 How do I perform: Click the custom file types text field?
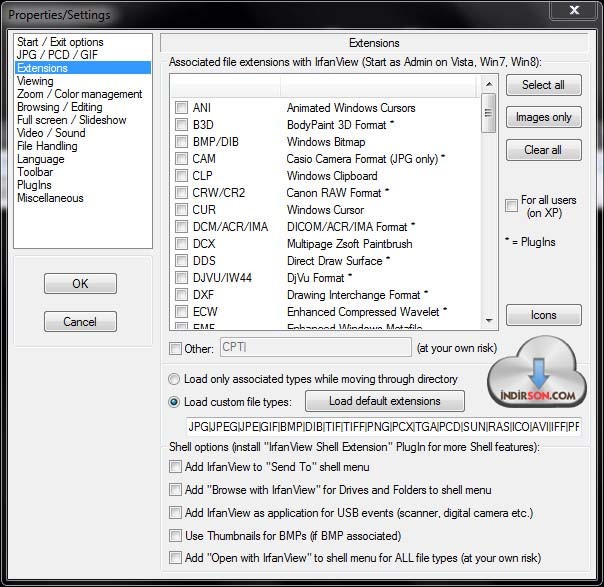[x=383, y=426]
